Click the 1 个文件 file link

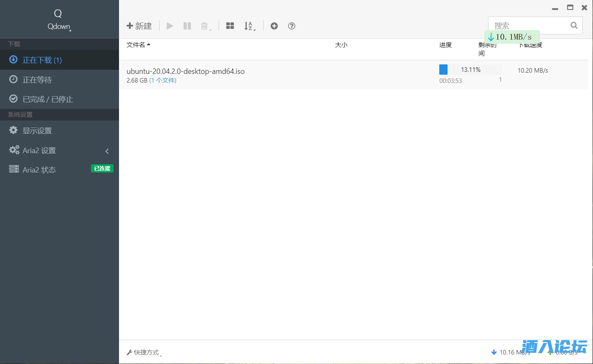[163, 80]
